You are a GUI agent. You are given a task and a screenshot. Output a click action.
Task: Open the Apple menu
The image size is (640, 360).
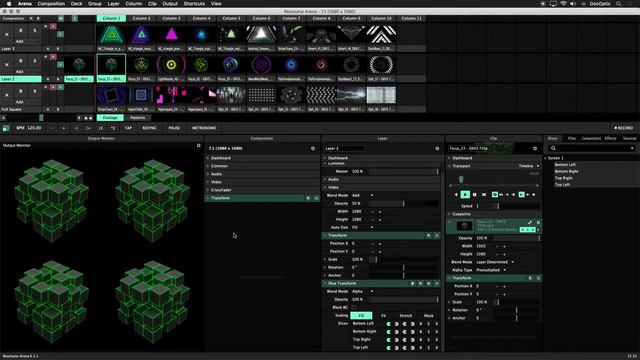(x=9, y=4)
